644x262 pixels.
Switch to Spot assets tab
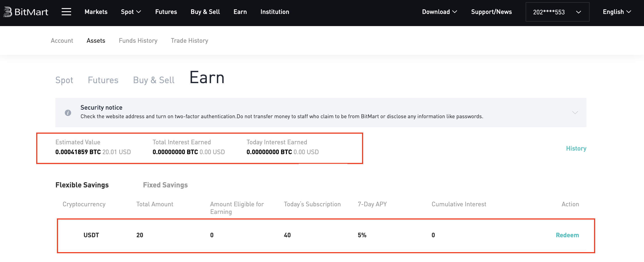pos(64,80)
